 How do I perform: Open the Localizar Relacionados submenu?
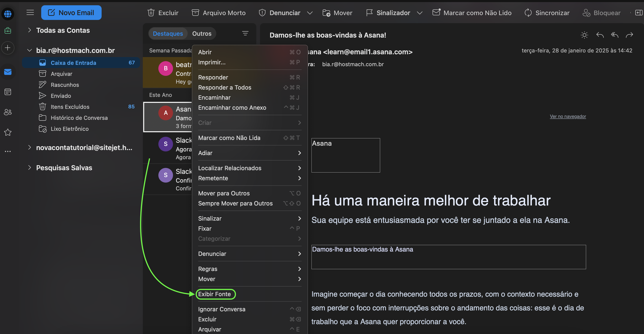point(249,168)
